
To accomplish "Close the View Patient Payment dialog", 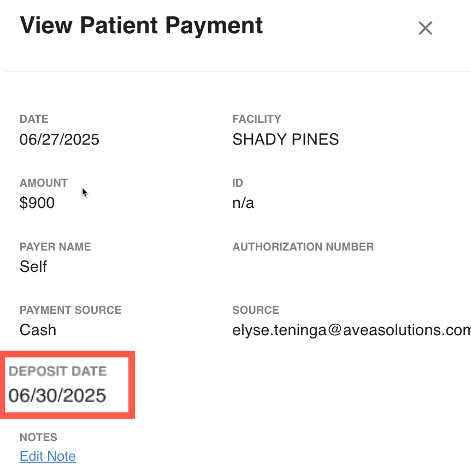I will pyautogui.click(x=425, y=28).
